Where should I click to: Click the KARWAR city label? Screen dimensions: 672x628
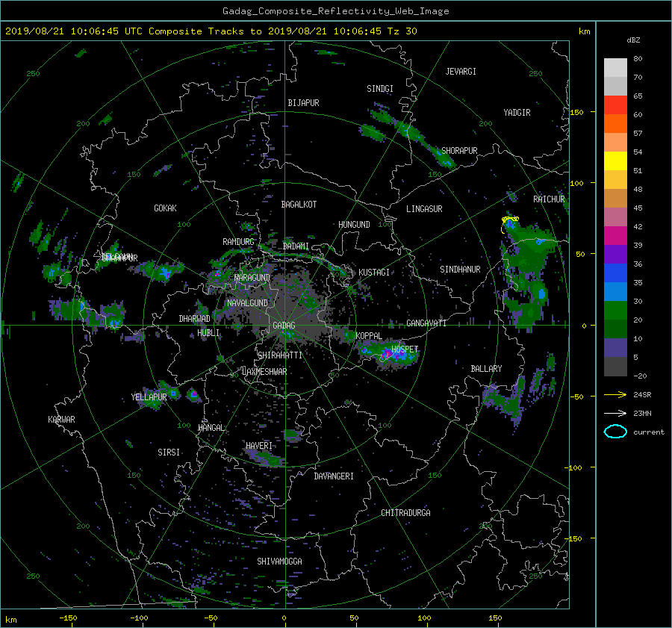tap(61, 419)
